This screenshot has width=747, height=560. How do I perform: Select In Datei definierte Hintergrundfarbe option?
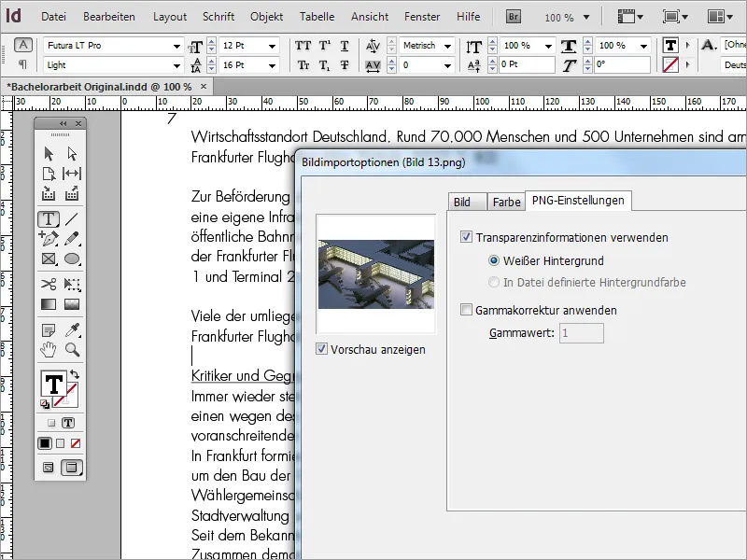click(494, 282)
